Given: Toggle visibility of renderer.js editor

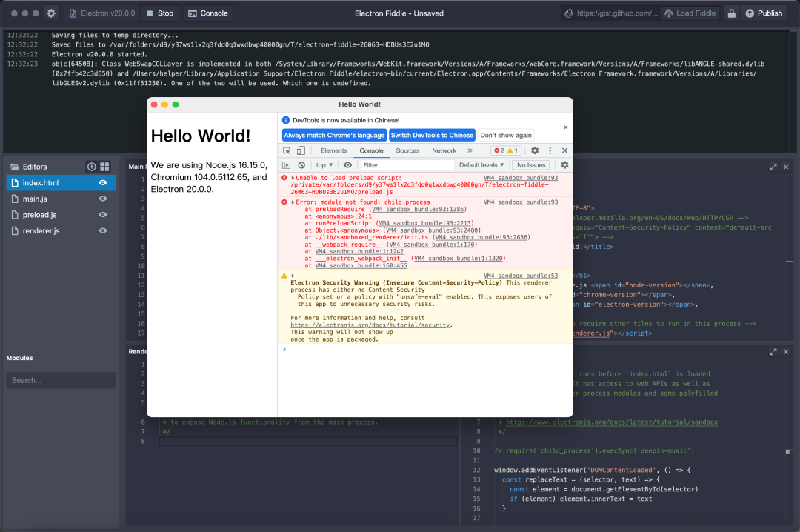Looking at the screenshot, I should (x=103, y=230).
